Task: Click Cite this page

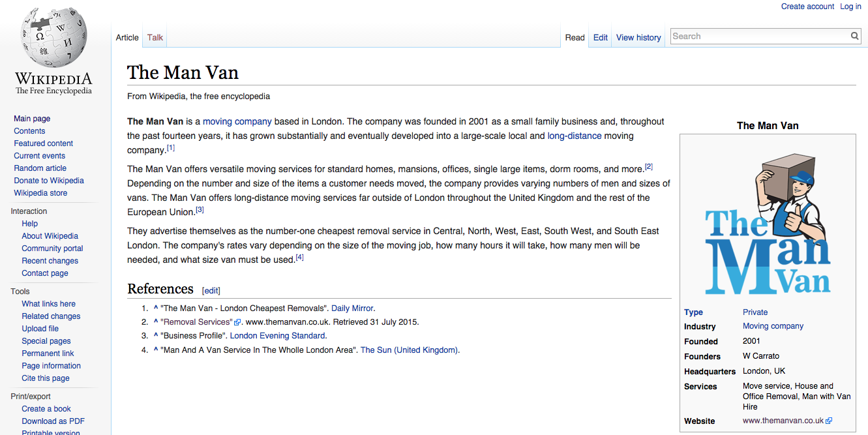Action: [46, 378]
